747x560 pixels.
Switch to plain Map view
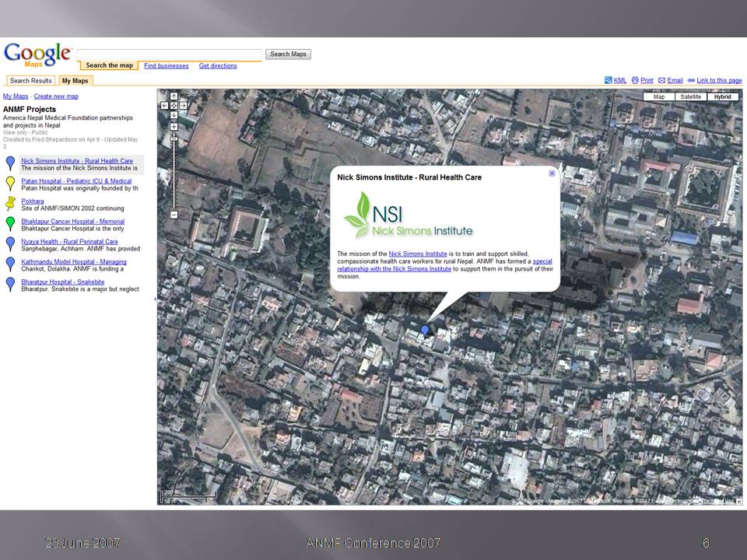659,96
